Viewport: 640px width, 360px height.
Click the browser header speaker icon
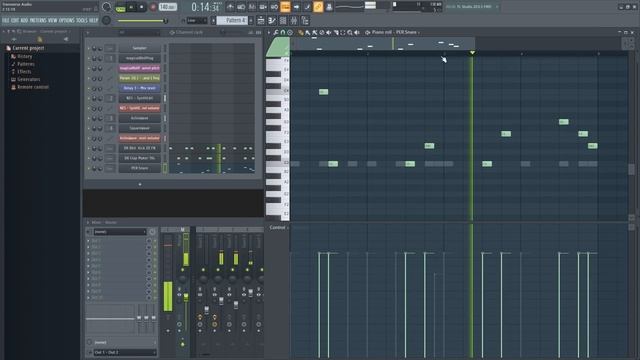pos(66,39)
